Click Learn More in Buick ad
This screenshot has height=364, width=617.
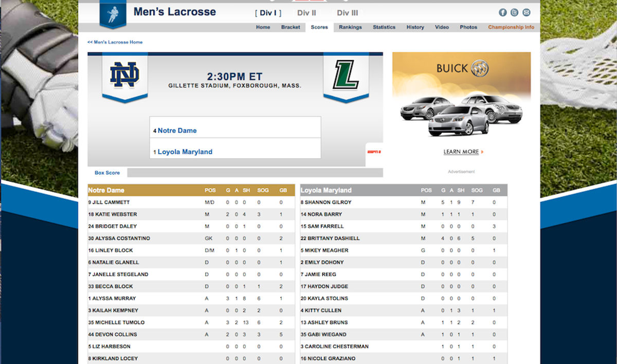click(x=463, y=152)
